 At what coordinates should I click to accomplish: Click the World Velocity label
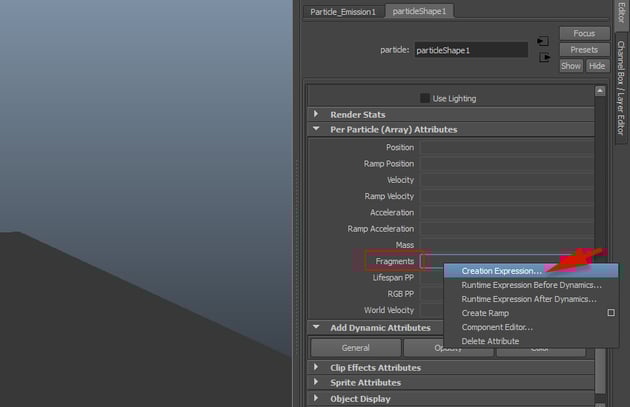389,310
